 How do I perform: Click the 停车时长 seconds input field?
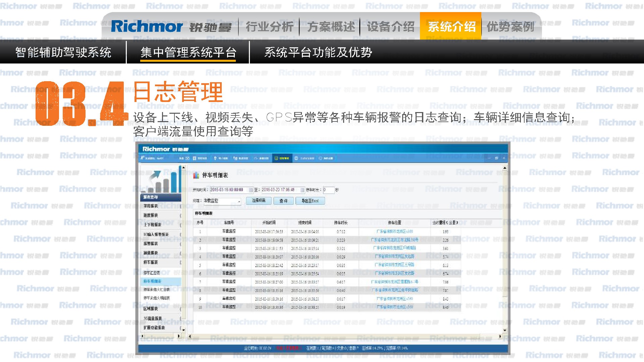[329, 190]
